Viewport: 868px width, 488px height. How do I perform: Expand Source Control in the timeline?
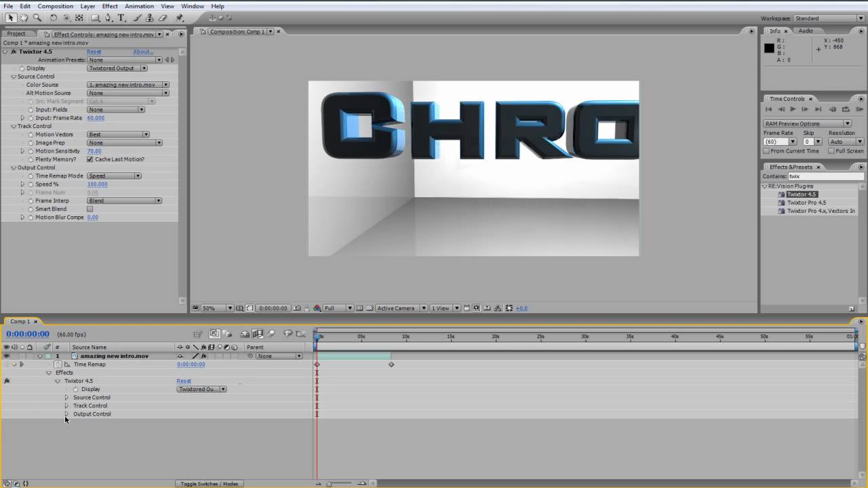click(x=66, y=398)
